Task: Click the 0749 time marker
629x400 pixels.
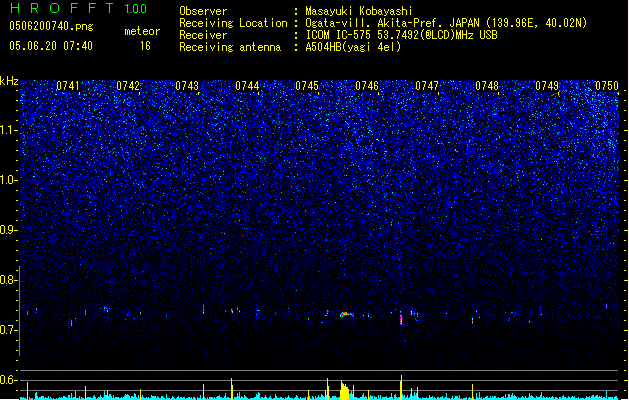Action: pyautogui.click(x=547, y=85)
